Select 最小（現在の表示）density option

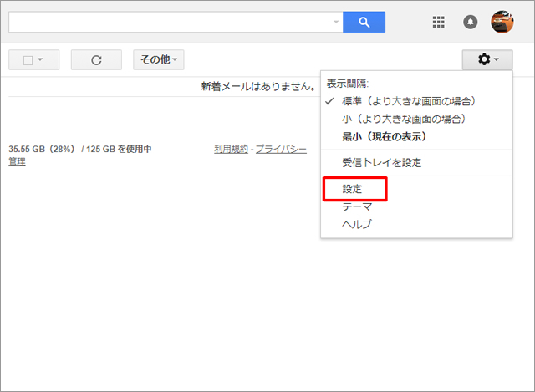tap(416, 137)
